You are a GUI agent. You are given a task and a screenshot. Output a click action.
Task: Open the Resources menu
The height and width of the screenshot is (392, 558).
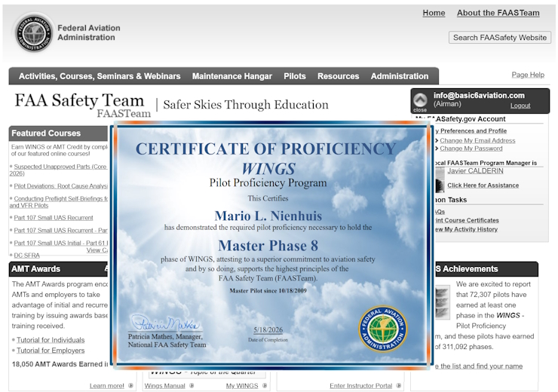(338, 76)
